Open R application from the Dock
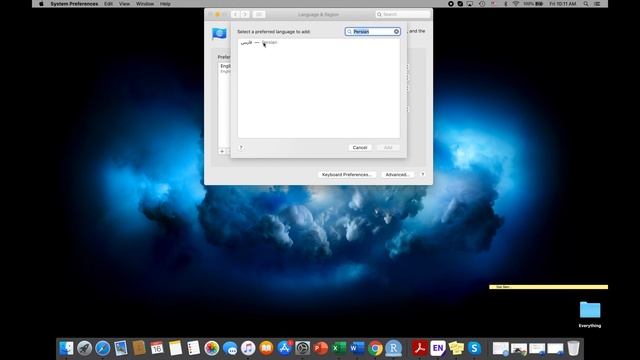The height and width of the screenshot is (360, 640). (x=393, y=348)
